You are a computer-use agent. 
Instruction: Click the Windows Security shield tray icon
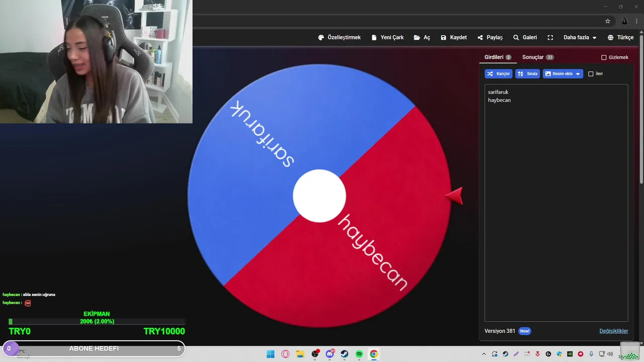click(559, 354)
